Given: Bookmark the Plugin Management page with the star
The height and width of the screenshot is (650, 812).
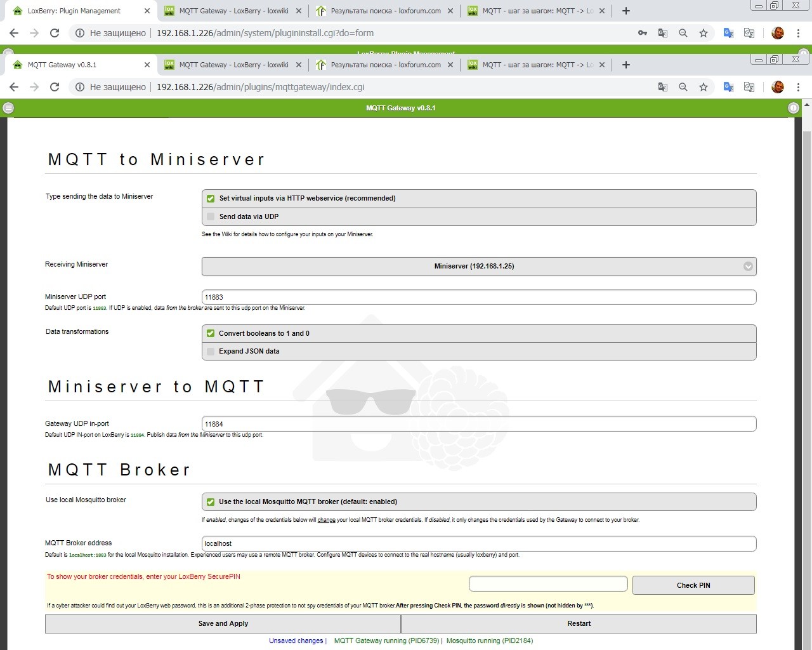Looking at the screenshot, I should [704, 33].
